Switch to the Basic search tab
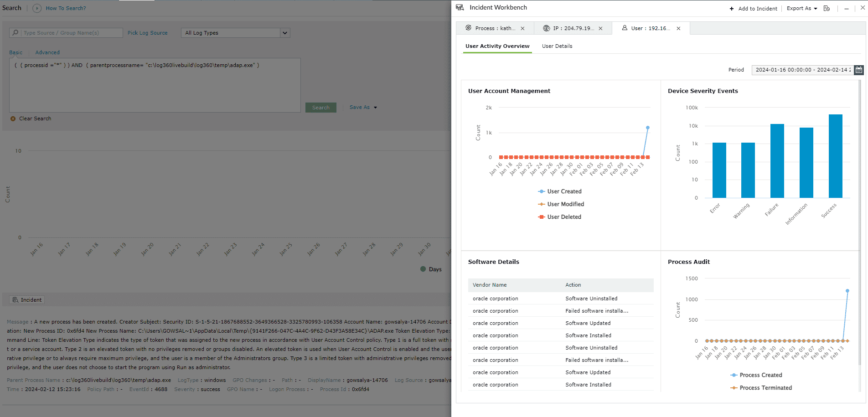Screen dimensions: 868x417 point(15,52)
